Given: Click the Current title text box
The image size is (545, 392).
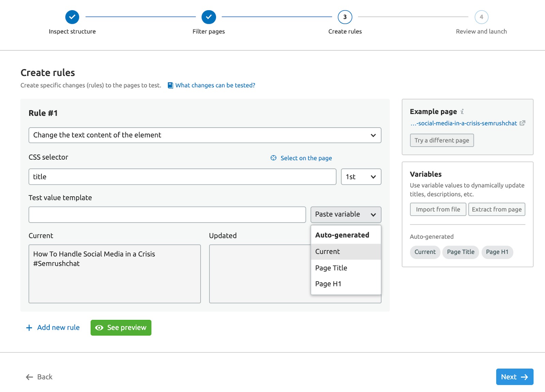Looking at the screenshot, I should (114, 274).
